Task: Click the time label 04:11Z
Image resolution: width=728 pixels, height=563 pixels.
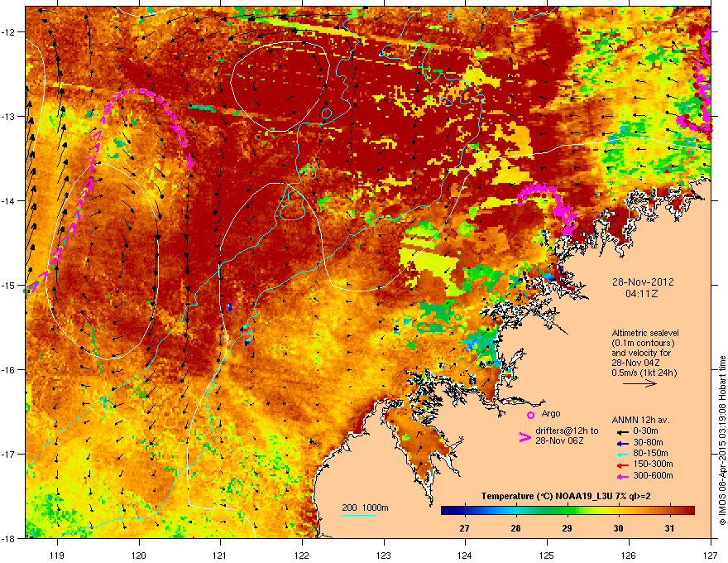Action: 642,294
